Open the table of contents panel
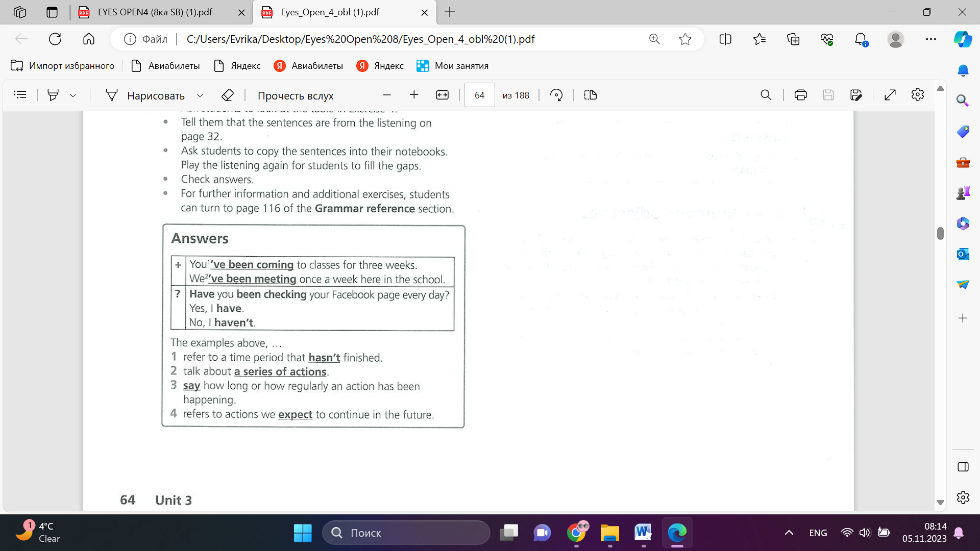The image size is (980, 551). pyautogui.click(x=20, y=95)
